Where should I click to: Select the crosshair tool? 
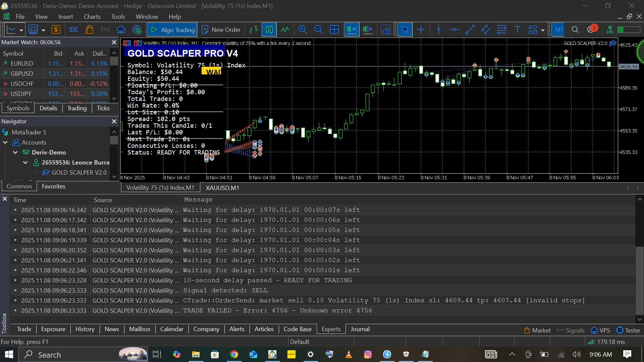coord(421,29)
